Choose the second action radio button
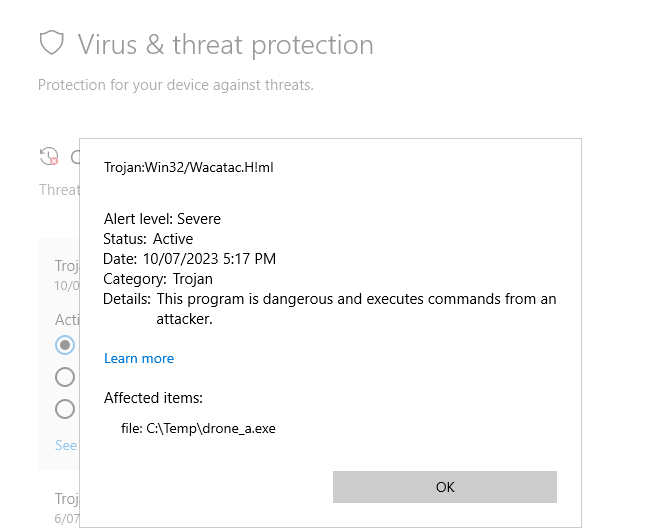This screenshot has height=532, width=653. coord(65,377)
